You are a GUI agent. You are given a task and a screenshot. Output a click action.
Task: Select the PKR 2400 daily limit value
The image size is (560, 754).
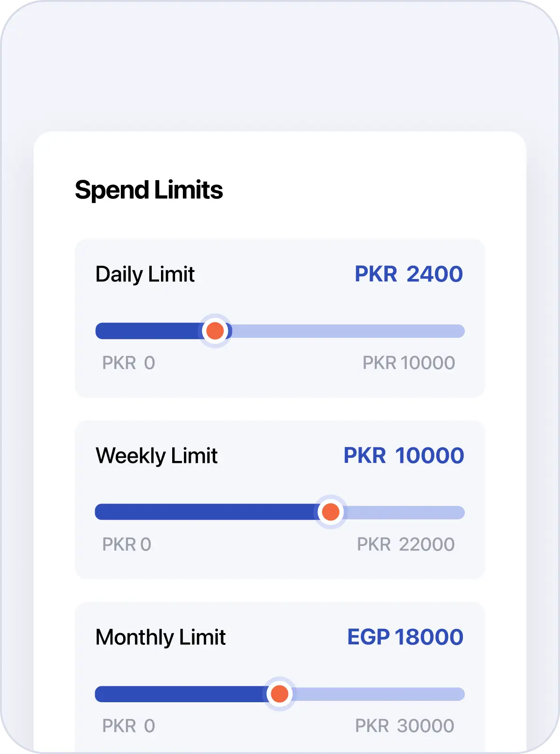408,274
